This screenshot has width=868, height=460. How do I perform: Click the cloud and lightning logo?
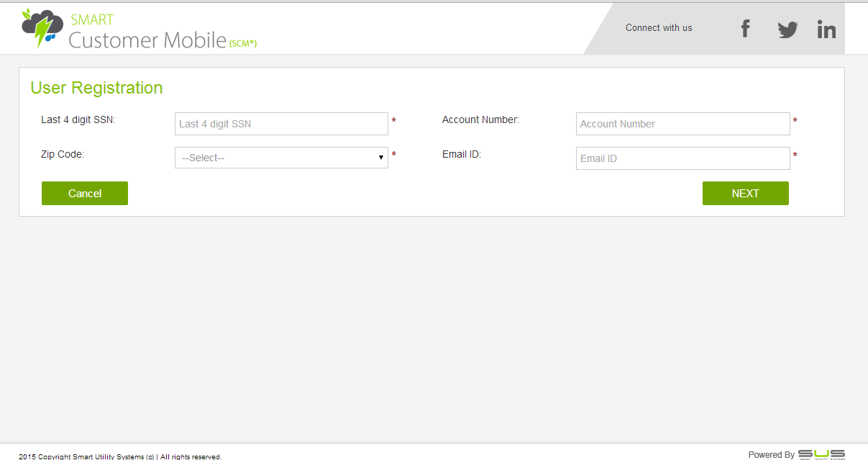click(42, 28)
